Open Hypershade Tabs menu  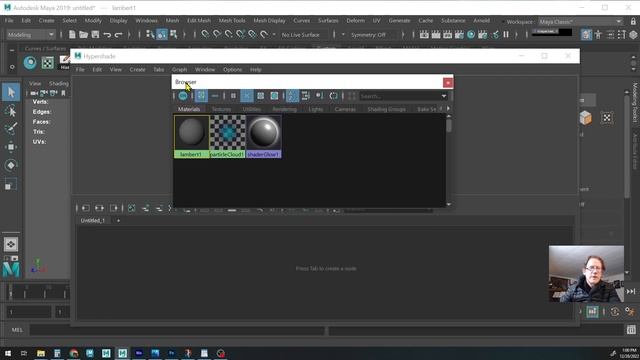coord(158,70)
